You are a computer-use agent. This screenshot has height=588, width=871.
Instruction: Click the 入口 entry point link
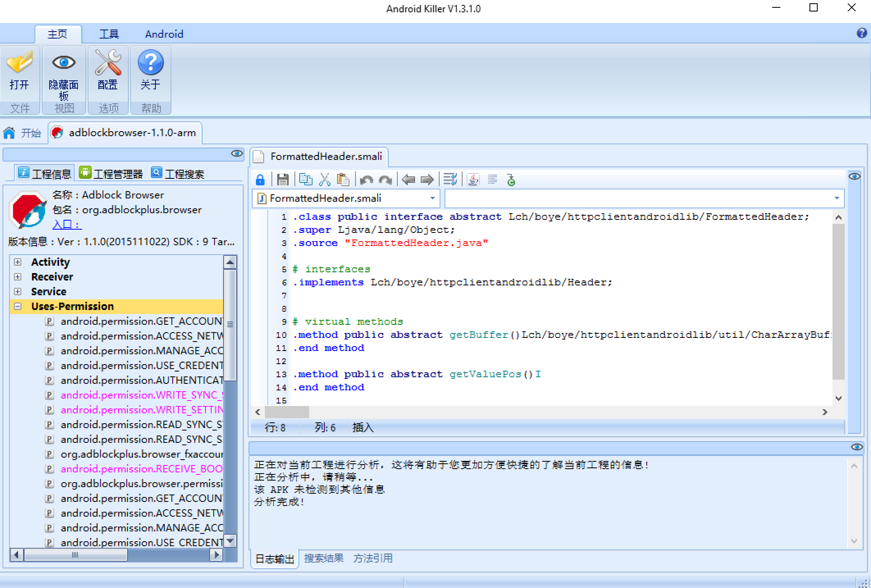(x=66, y=225)
